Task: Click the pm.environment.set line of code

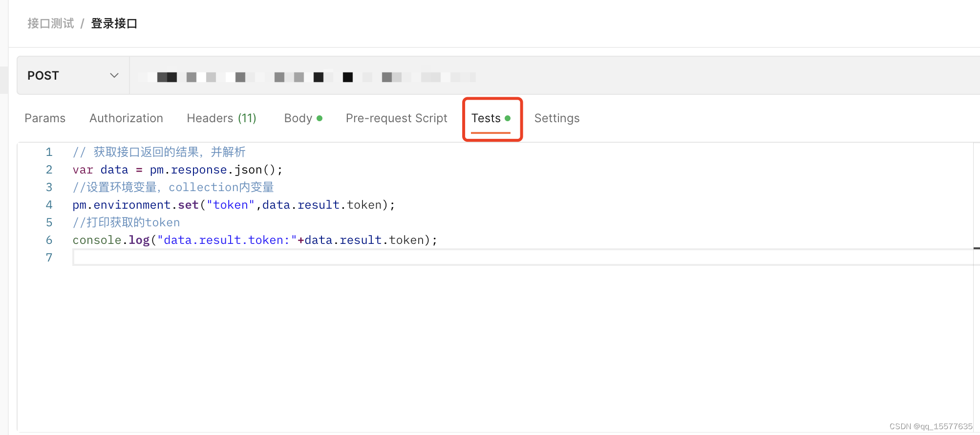Action: tap(234, 205)
